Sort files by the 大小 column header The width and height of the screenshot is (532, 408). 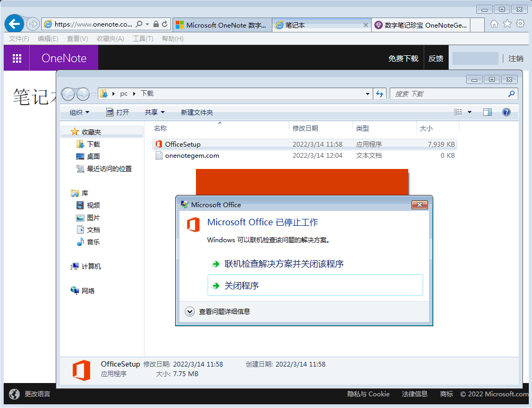[426, 129]
